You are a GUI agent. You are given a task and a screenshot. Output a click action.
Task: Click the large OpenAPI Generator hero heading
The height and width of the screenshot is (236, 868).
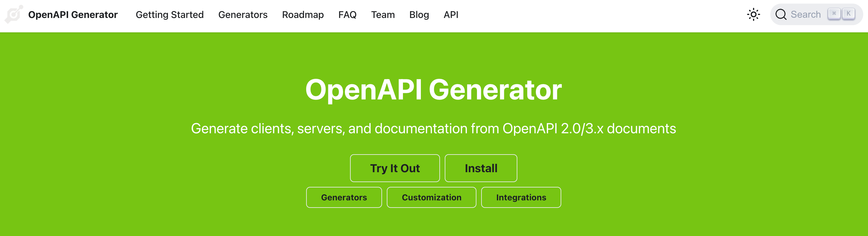pos(433,90)
